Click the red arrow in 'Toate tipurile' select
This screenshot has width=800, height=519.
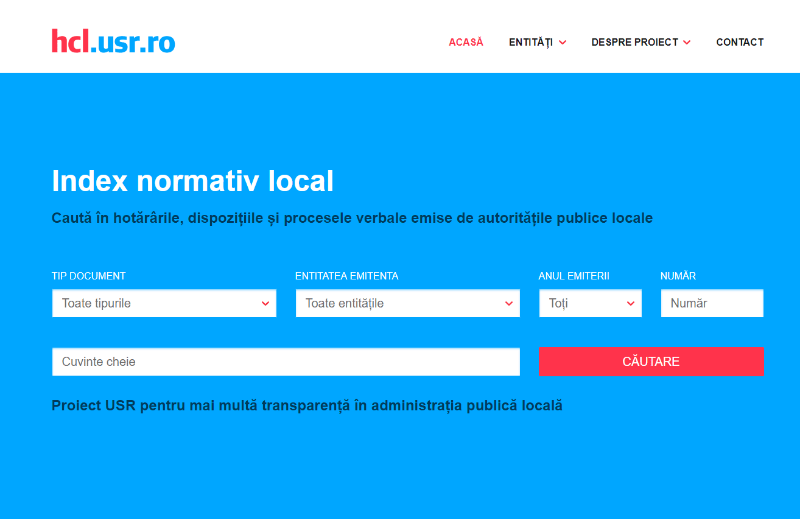pos(265,303)
